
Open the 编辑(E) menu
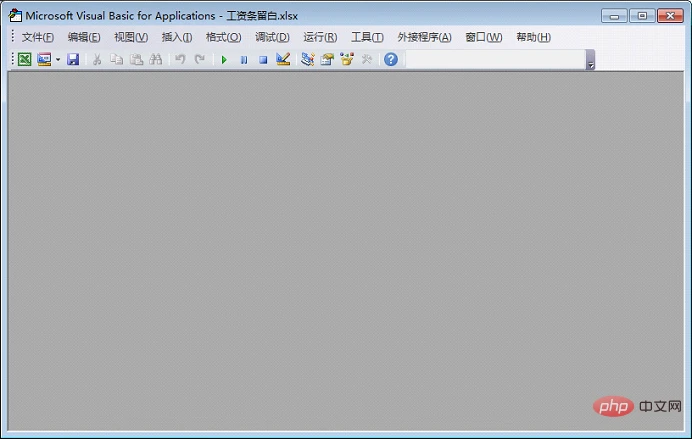84,38
